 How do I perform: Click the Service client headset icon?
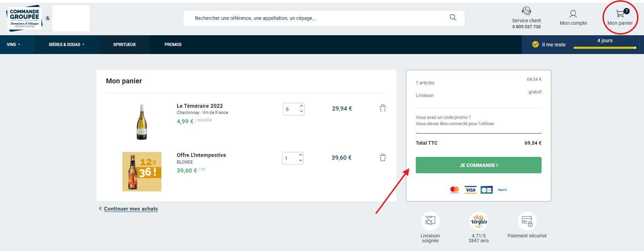tap(526, 11)
